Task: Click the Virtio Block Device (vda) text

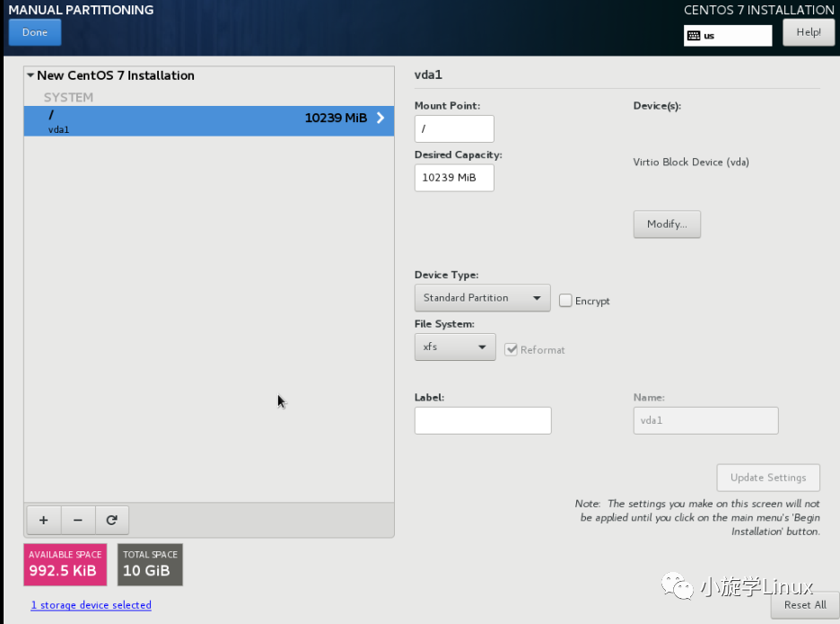Action: (691, 162)
